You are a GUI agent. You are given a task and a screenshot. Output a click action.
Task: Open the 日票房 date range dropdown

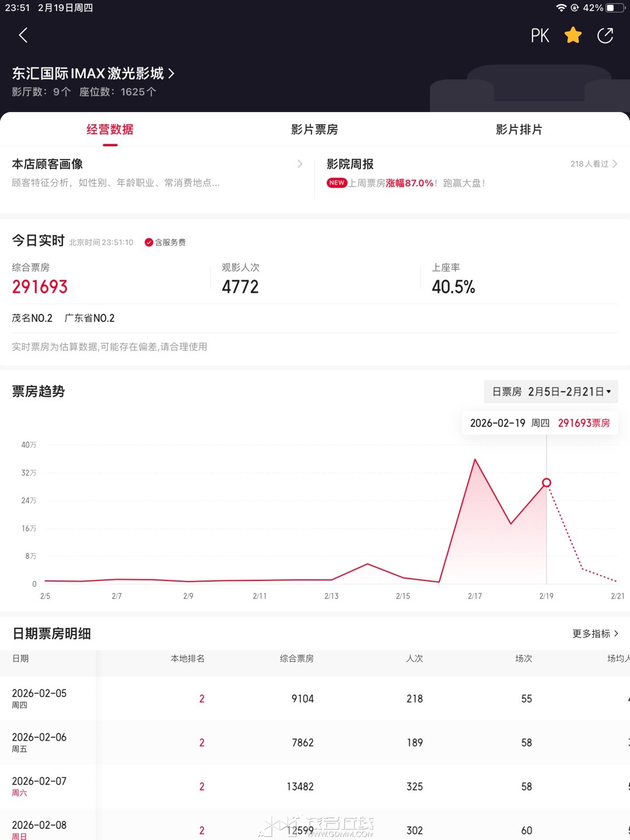pyautogui.click(x=551, y=391)
